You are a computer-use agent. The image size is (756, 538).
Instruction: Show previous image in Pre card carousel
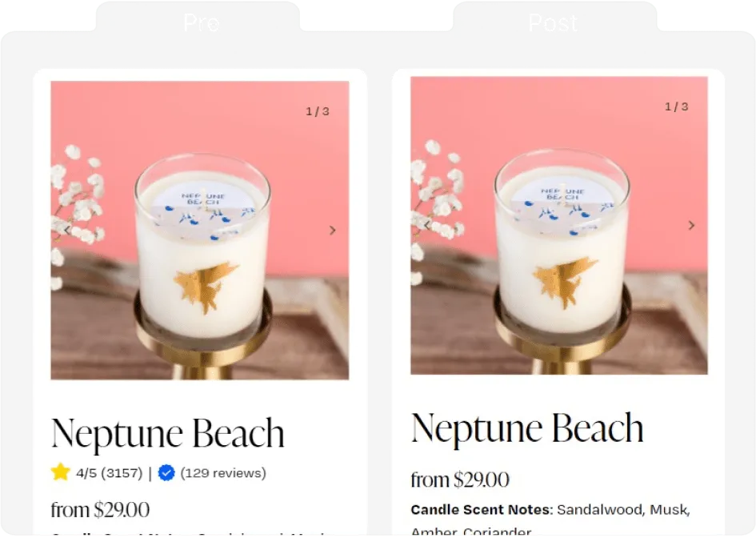coord(67,230)
